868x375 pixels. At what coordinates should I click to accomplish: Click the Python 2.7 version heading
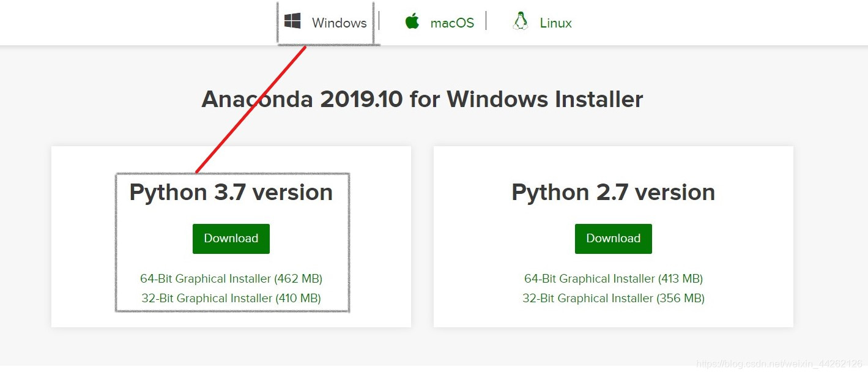click(x=614, y=193)
